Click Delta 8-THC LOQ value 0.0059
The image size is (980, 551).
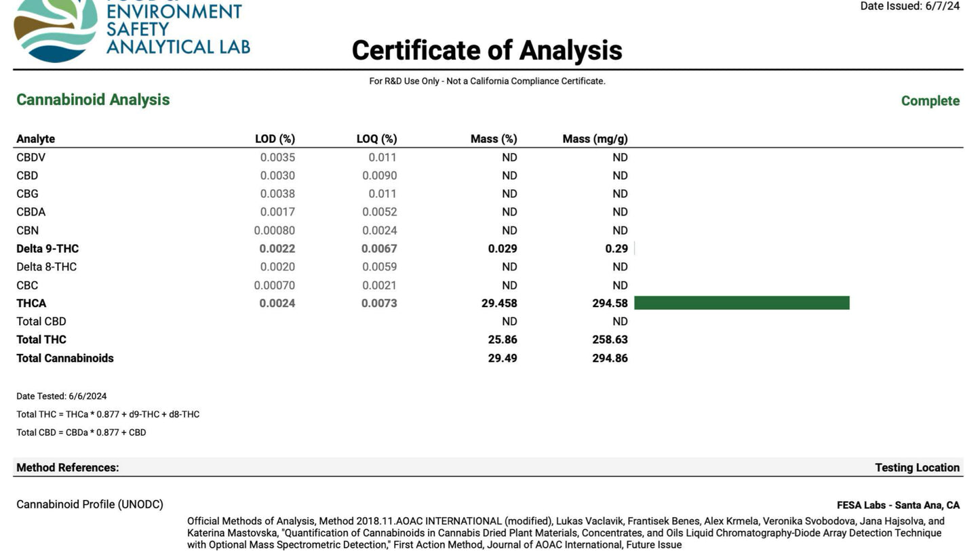coord(379,267)
